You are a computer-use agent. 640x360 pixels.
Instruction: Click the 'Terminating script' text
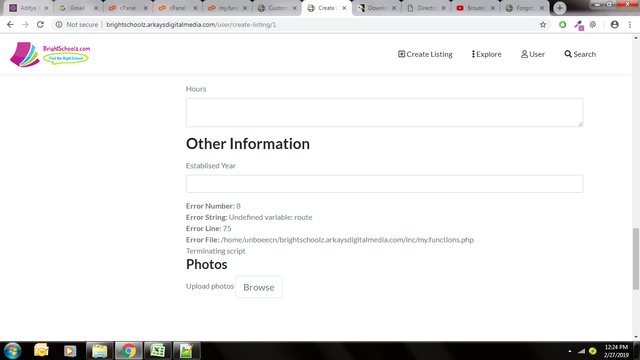click(x=216, y=251)
